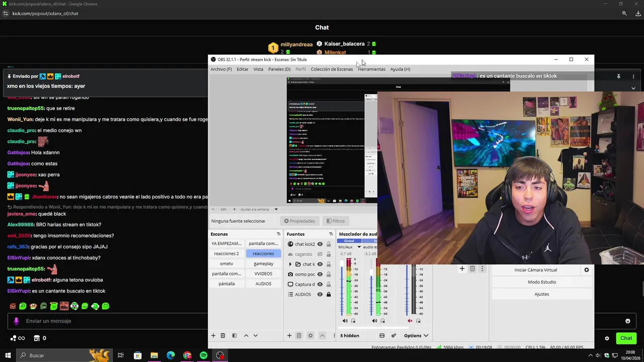
Task: Move scene up with Escenas arrow
Action: (x=246, y=335)
